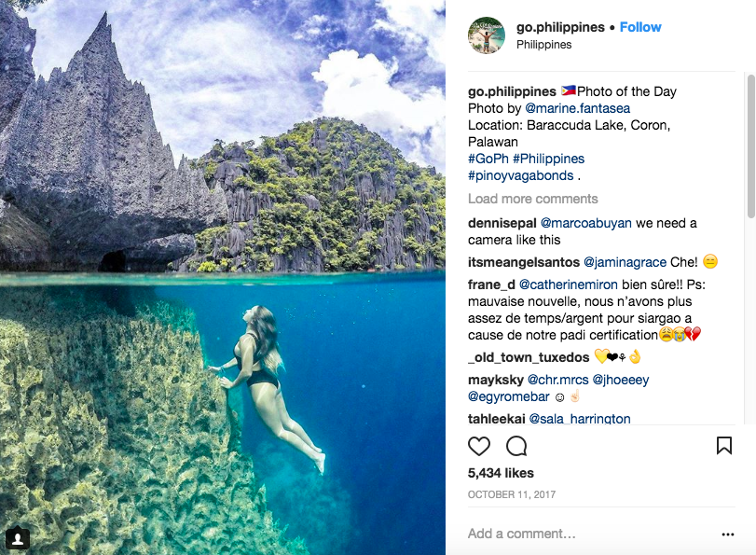
Task: Save the post with the bookmark icon
Action: tap(723, 446)
